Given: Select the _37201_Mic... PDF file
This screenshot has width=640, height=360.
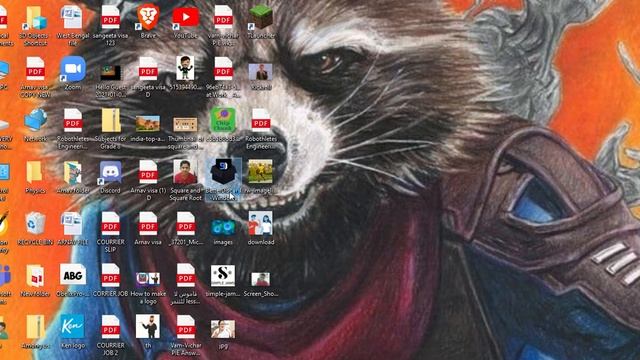Looking at the screenshot, I should click(185, 224).
